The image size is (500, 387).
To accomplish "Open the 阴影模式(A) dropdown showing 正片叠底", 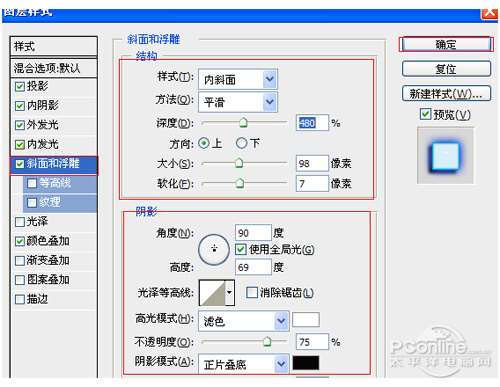I will tap(244, 364).
